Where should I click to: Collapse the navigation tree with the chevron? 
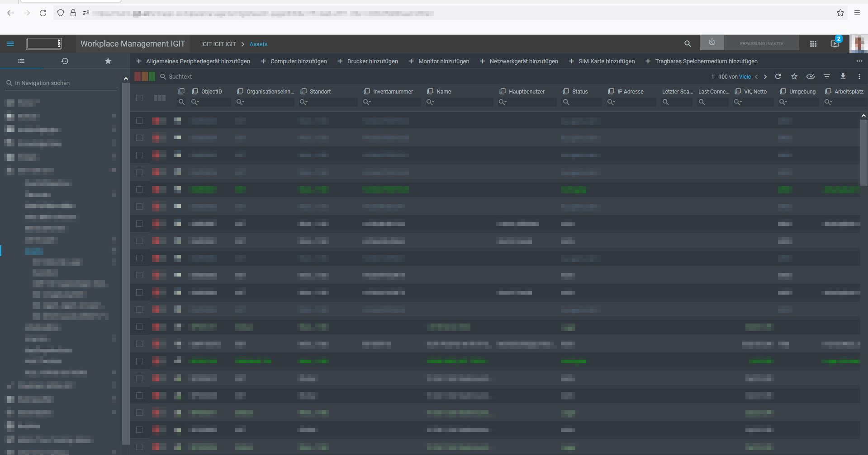pos(126,78)
